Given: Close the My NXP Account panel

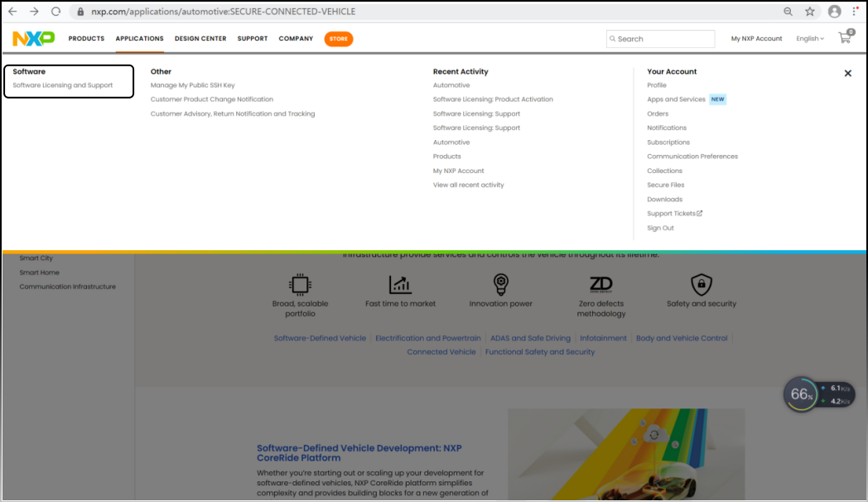Looking at the screenshot, I should pos(847,74).
